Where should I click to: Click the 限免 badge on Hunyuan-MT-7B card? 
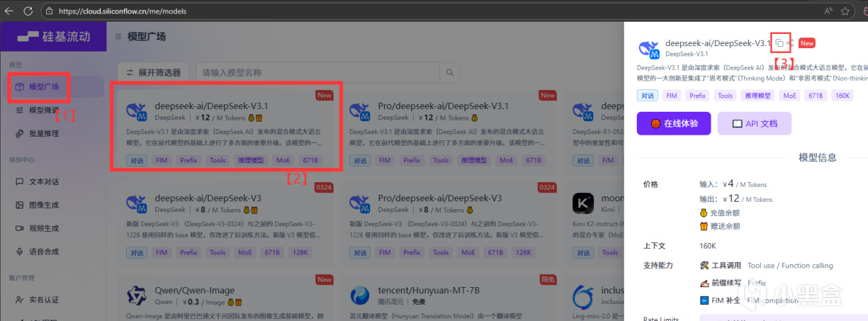(x=547, y=280)
